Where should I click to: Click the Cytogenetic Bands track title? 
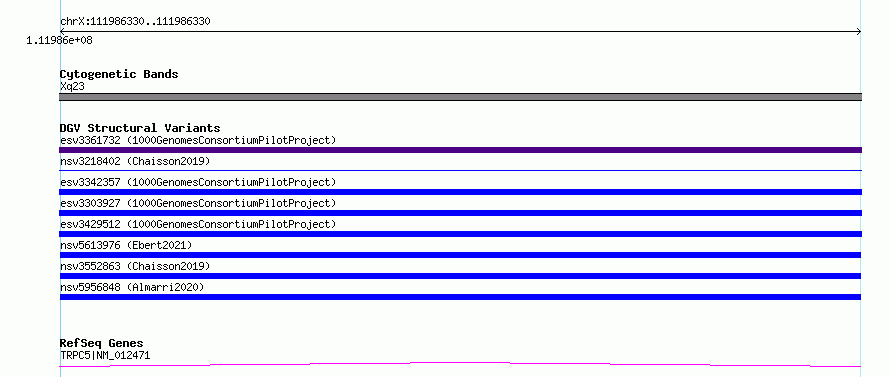coord(119,74)
